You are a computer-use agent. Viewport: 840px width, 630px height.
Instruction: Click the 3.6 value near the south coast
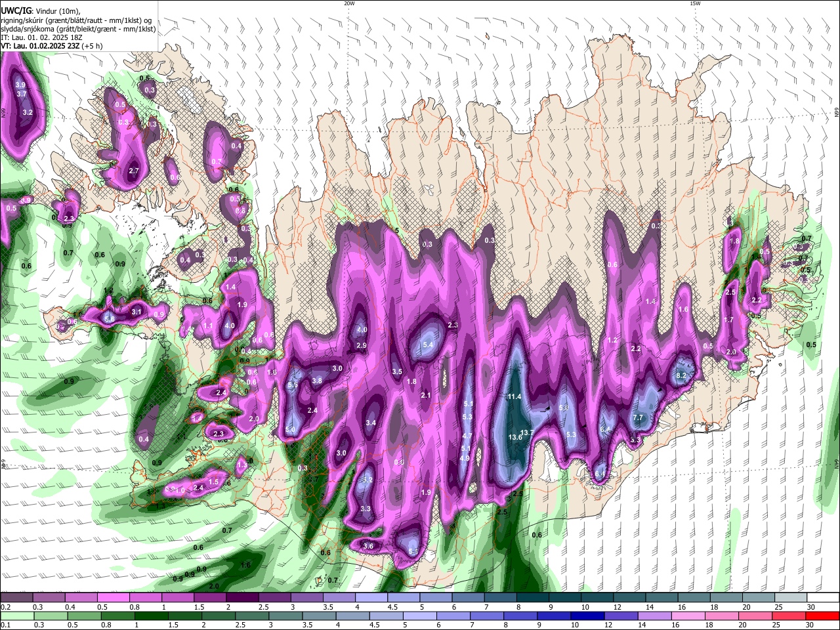[x=368, y=546]
